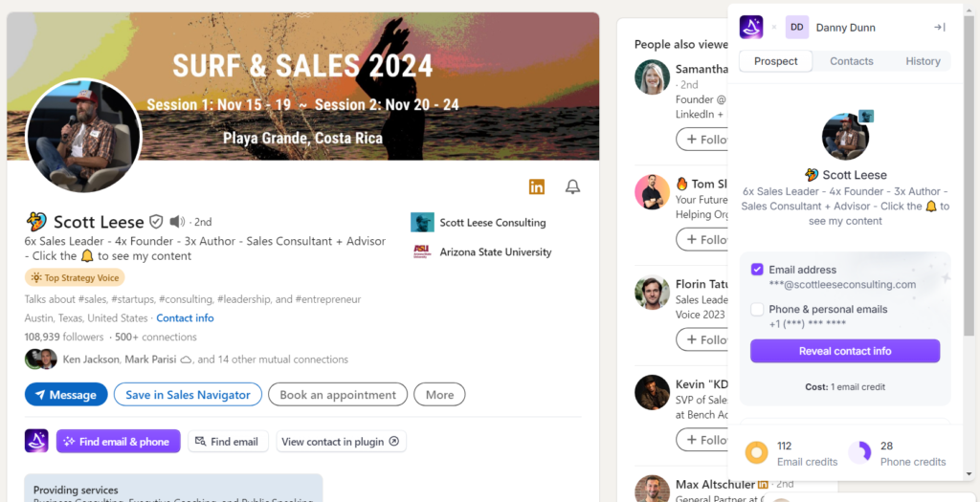Play name pronunciation speaker icon
This screenshot has height=502, width=980.
point(177,222)
